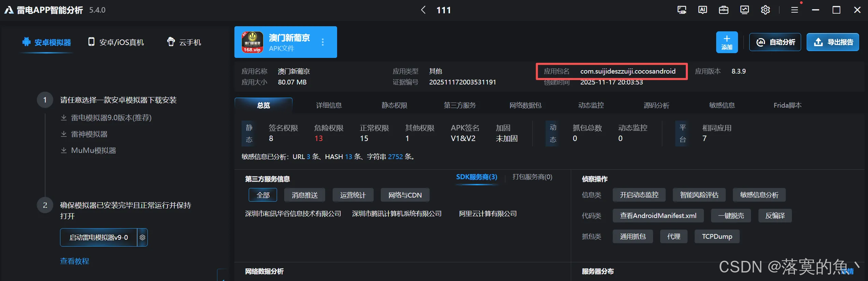Open the toolbox briefcase icon

[x=724, y=10]
